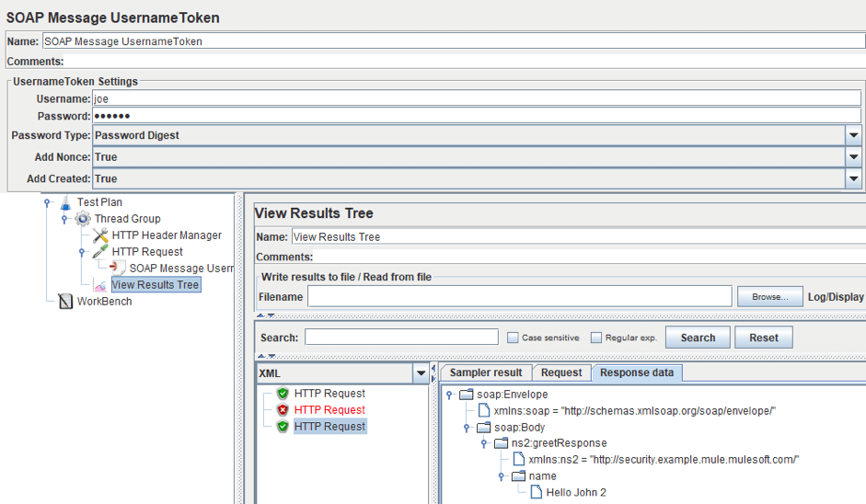Switch to the Request tab

coord(561,372)
